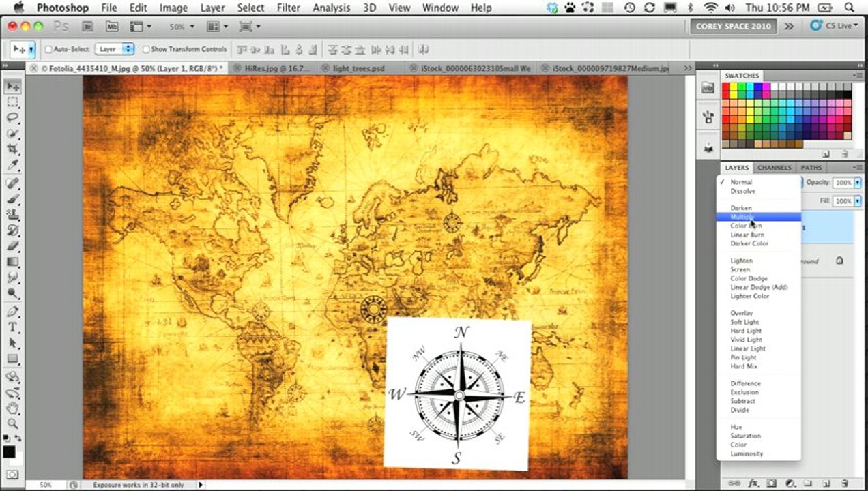The height and width of the screenshot is (491, 868).
Task: Select the Clone Stamp tool
Action: point(12,215)
